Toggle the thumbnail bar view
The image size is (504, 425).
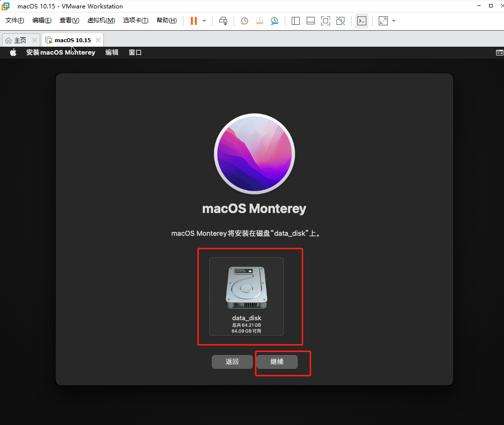point(311,21)
